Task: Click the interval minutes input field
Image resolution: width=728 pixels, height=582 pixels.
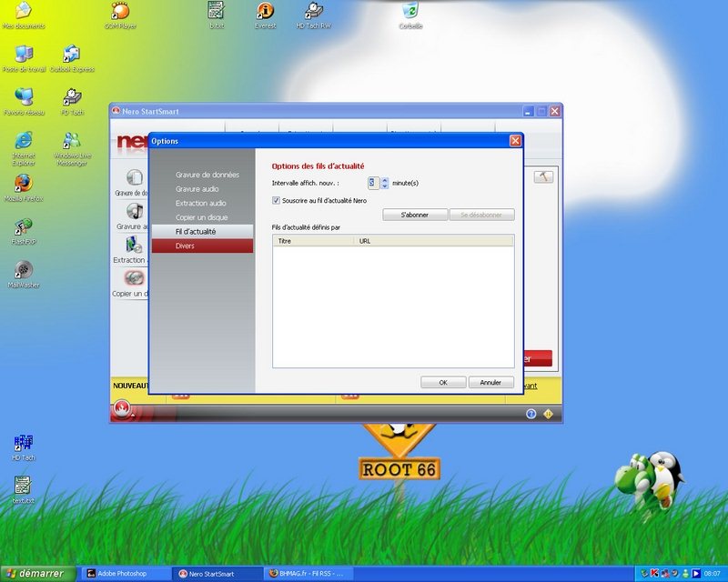Action: point(374,183)
